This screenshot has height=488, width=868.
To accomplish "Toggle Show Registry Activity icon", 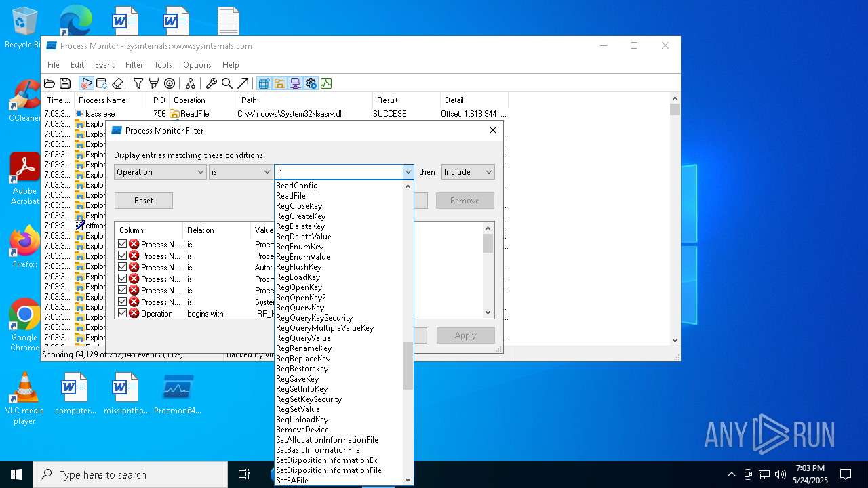I will point(264,83).
